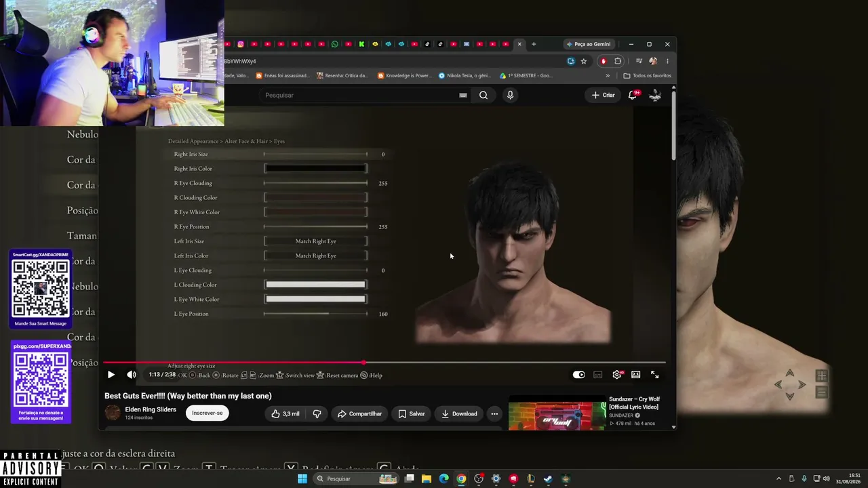The height and width of the screenshot is (488, 868).
Task: Play the YouTube video
Action: click(111, 375)
